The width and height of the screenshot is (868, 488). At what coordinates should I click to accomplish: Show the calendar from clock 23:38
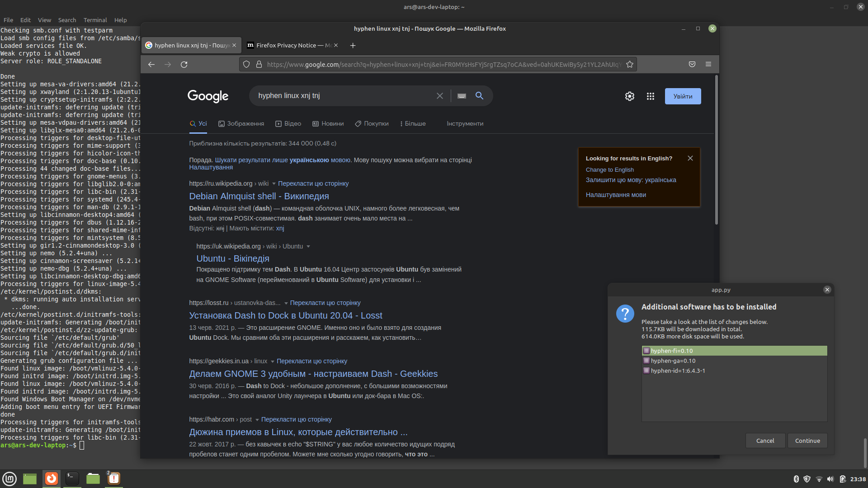[858, 479]
